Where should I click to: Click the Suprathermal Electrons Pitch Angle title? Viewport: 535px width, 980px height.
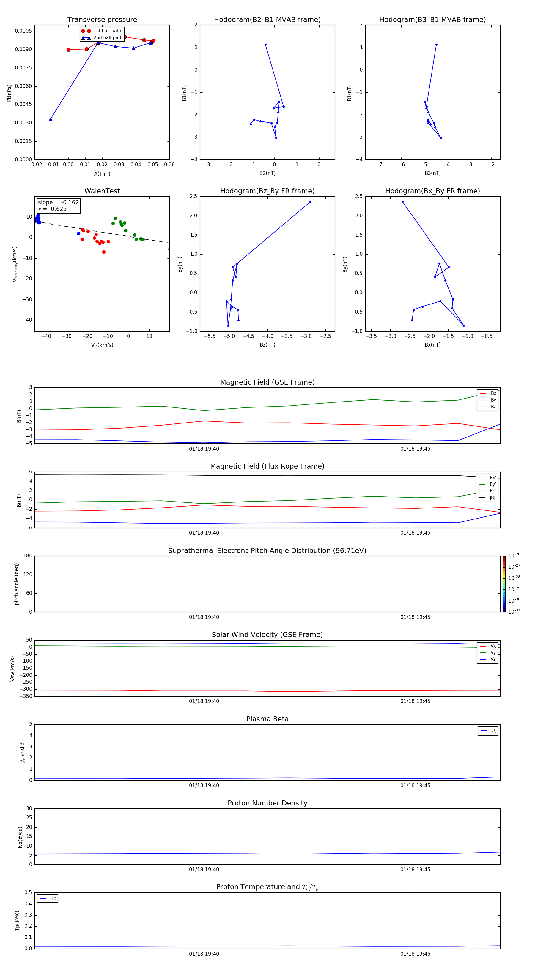click(x=267, y=551)
